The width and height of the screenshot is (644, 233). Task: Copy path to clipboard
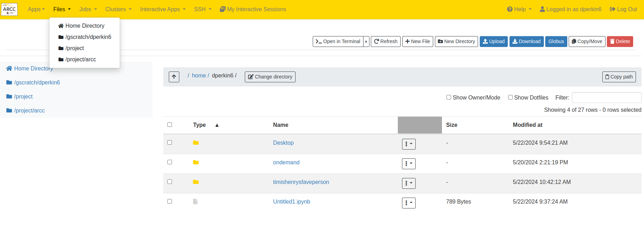(619, 77)
